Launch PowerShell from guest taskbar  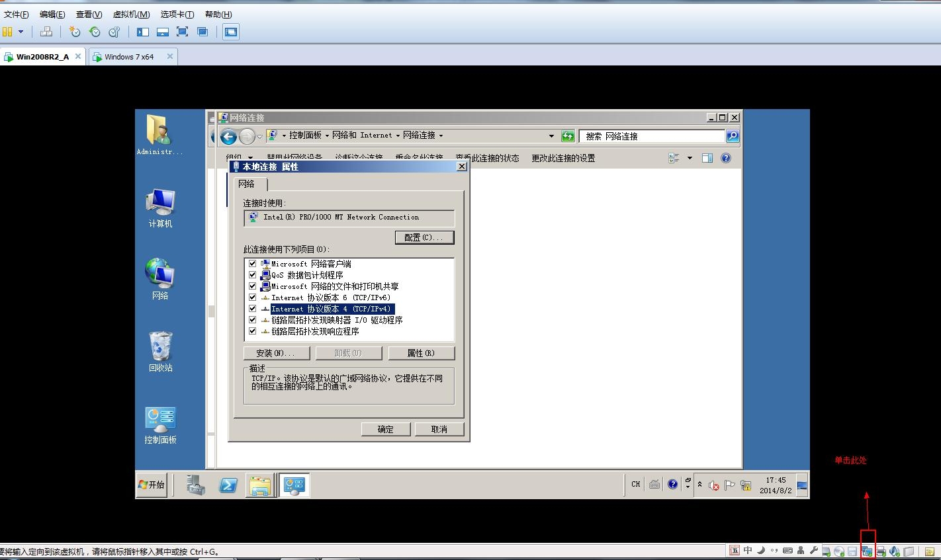(x=228, y=485)
